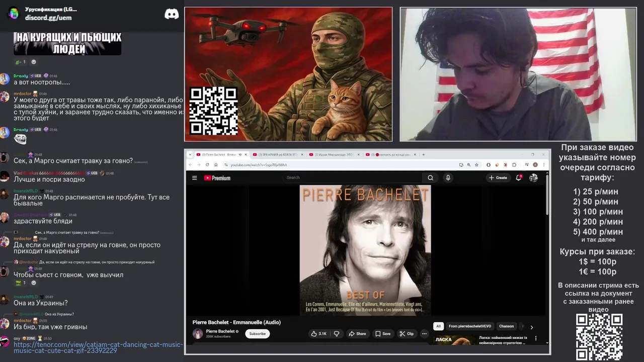
Task: Toggle the reaction with count 1 under image
Action: click(x=20, y=62)
